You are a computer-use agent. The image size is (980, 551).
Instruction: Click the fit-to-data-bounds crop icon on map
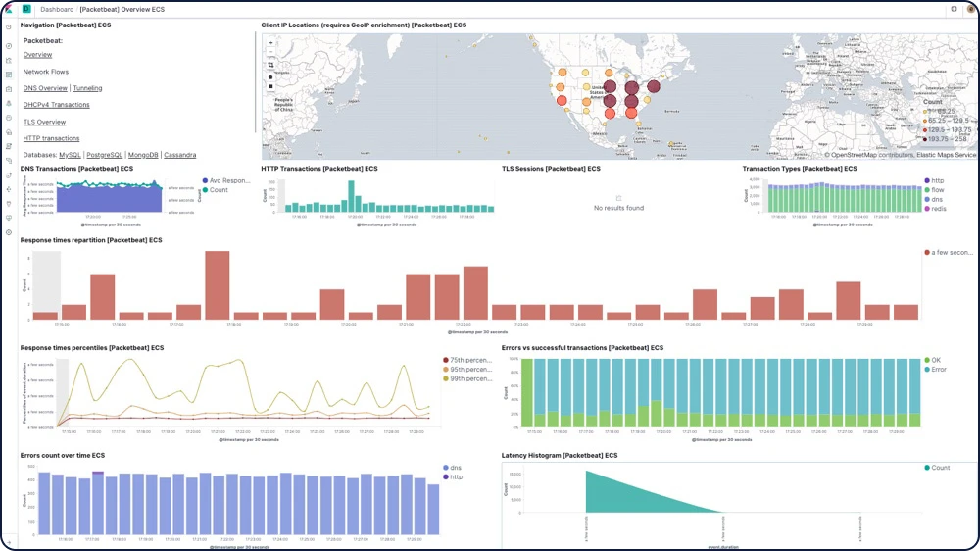270,65
